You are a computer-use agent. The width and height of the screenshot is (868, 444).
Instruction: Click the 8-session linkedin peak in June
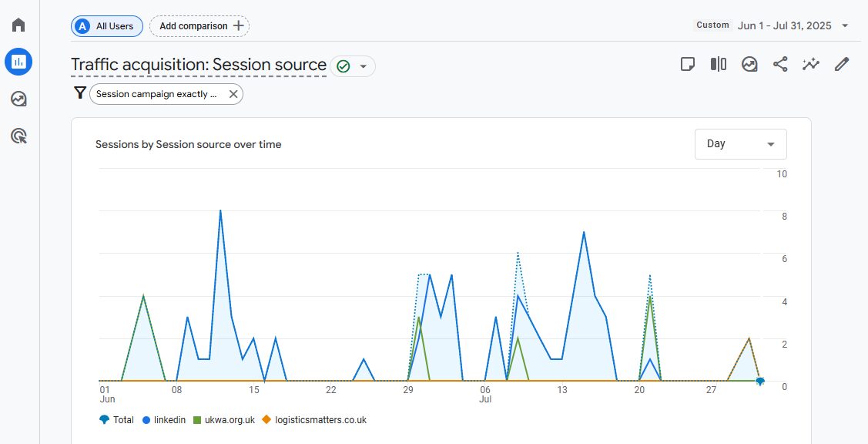(220, 210)
